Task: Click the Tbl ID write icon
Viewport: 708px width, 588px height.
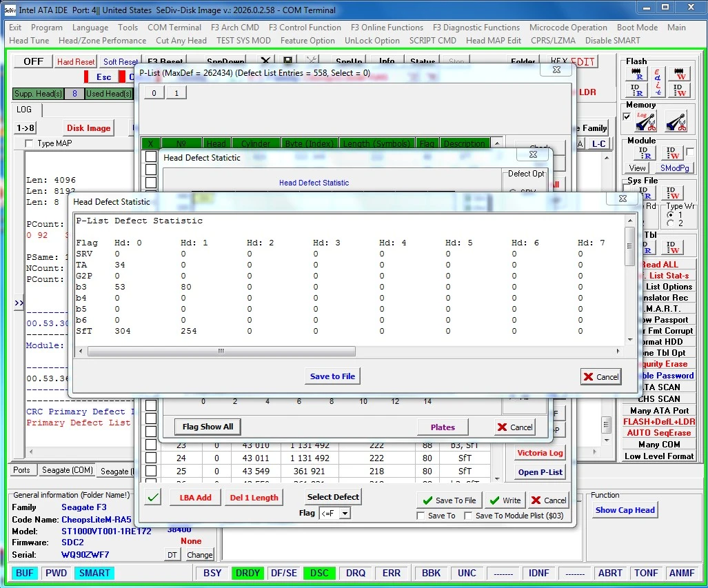Action: [x=672, y=247]
